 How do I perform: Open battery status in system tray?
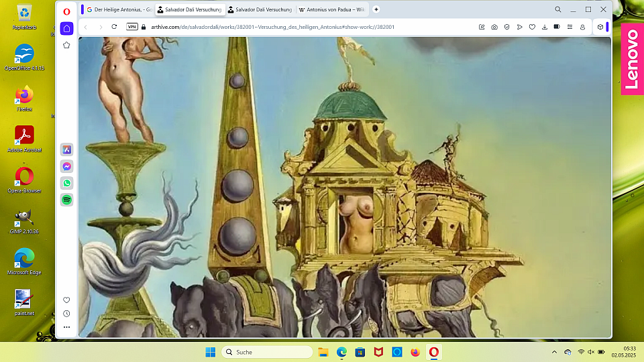[601, 352]
